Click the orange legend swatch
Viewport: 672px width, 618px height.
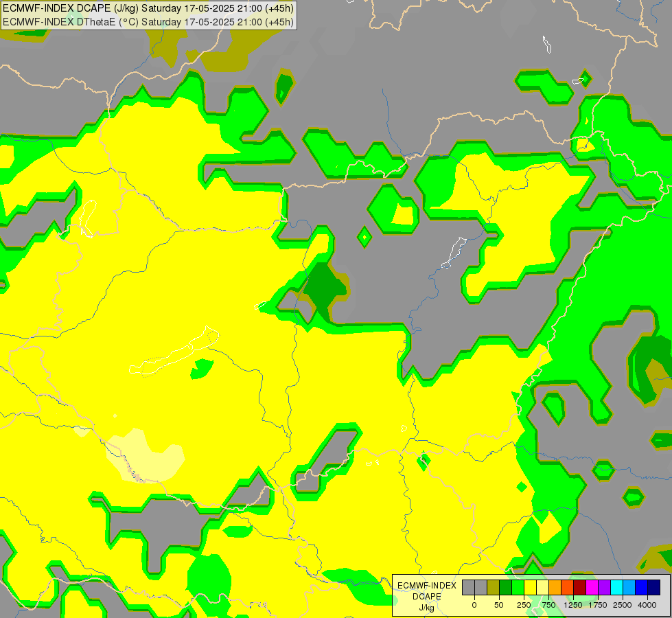(555, 587)
